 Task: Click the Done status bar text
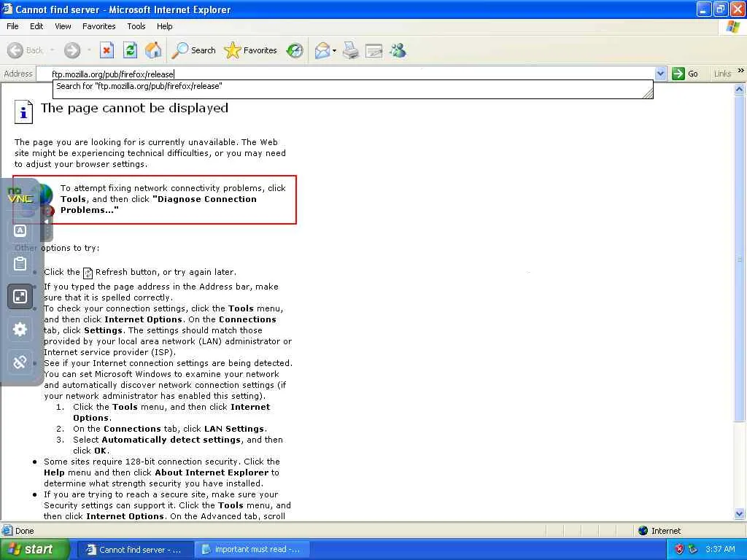(x=24, y=531)
